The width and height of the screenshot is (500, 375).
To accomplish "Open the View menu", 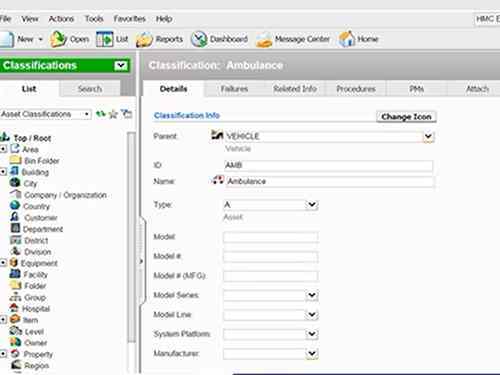I will 30,19.
